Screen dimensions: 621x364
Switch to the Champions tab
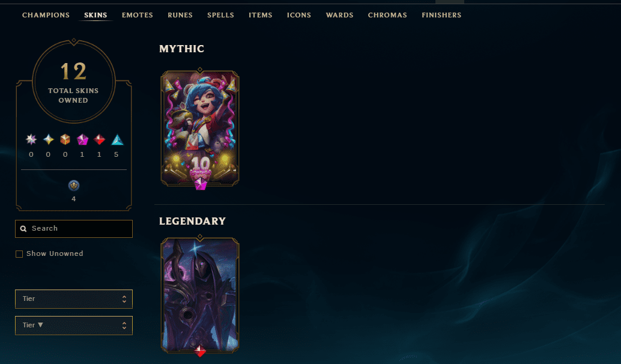(46, 15)
